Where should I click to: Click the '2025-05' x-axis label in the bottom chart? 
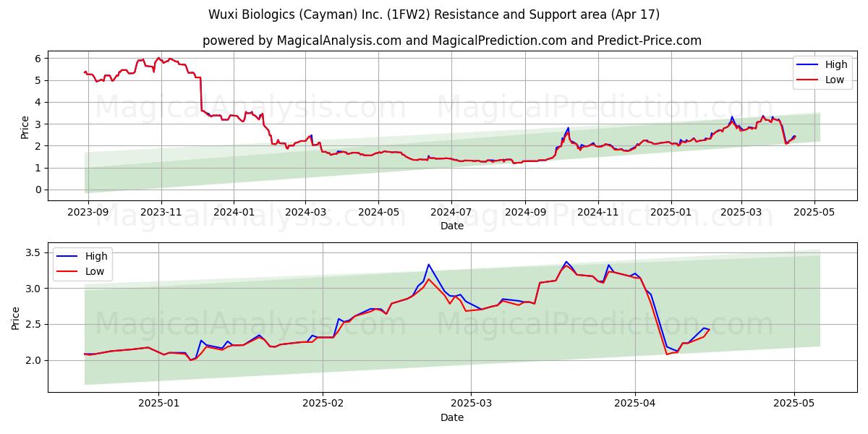[794, 404]
